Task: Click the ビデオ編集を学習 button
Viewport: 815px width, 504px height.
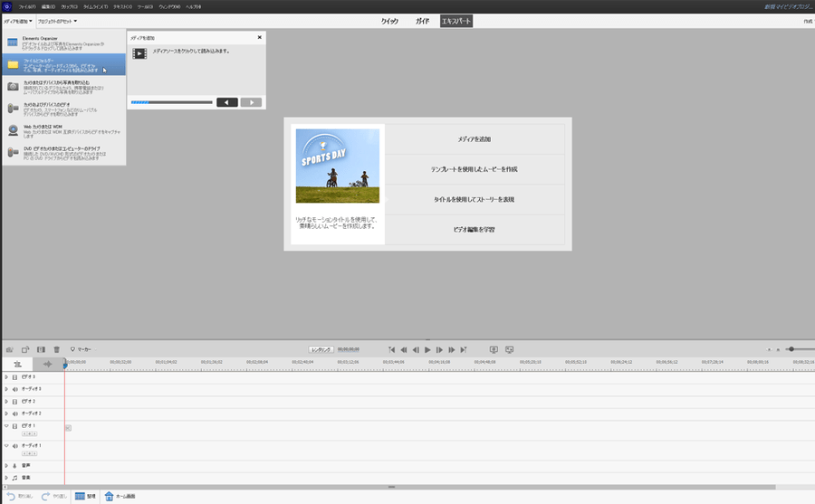Action: (474, 230)
